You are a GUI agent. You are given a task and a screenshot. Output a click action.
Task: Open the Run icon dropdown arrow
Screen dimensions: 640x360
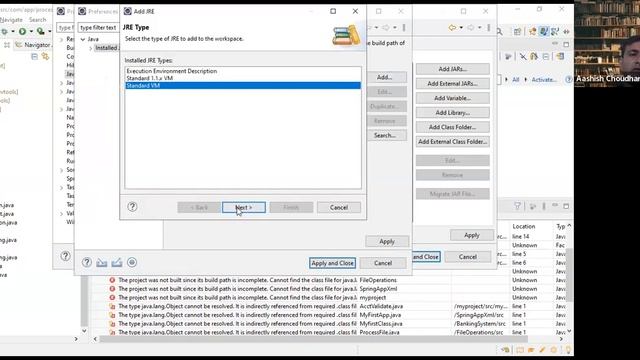pyautogui.click(x=31, y=31)
